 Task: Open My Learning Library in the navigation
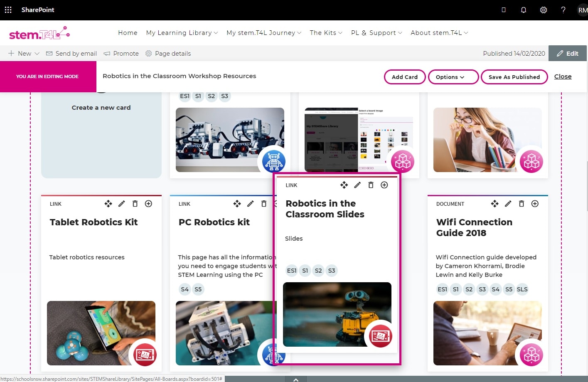pyautogui.click(x=179, y=32)
